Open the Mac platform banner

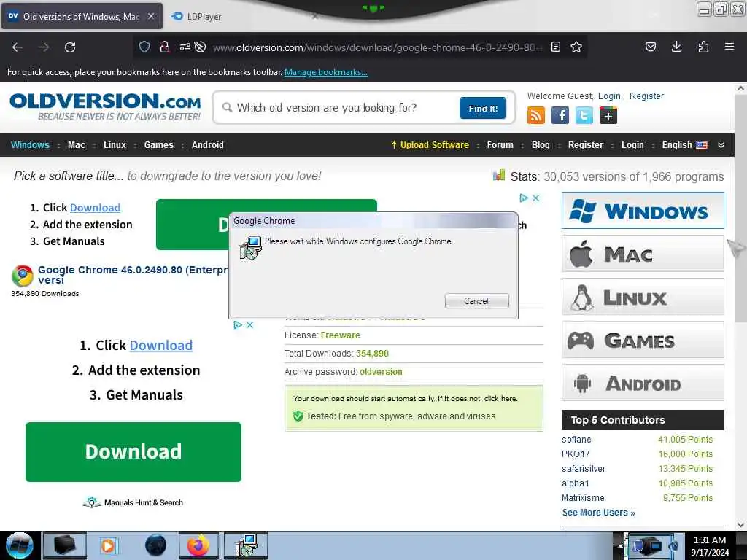click(x=643, y=254)
